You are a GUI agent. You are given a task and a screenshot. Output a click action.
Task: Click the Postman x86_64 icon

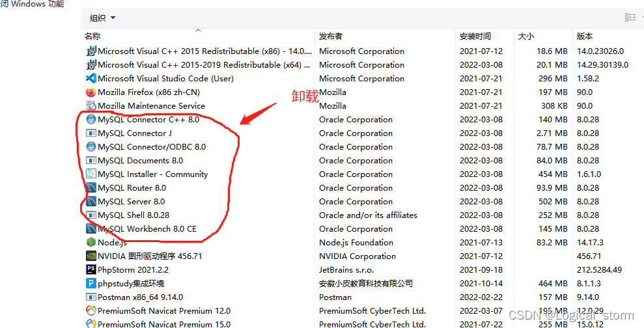91,297
